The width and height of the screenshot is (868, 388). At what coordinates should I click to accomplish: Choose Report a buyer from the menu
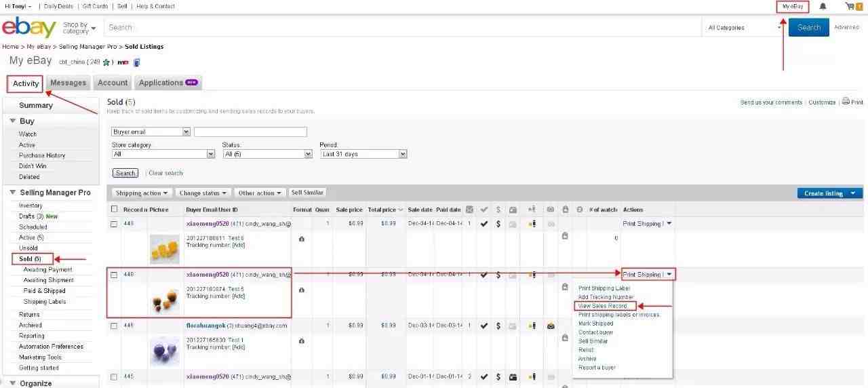tap(597, 368)
